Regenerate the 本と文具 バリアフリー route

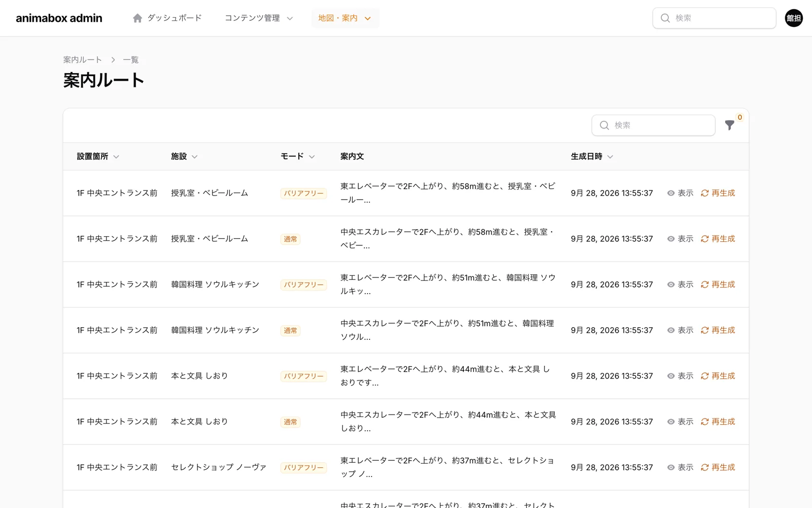coord(718,376)
